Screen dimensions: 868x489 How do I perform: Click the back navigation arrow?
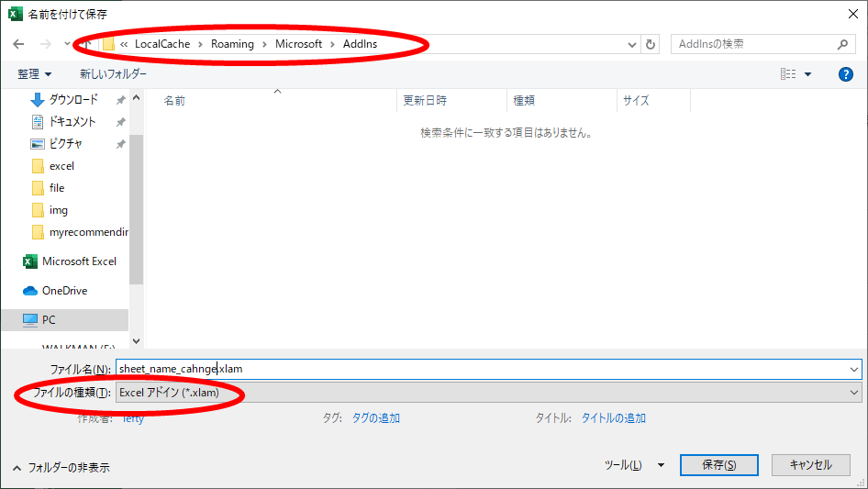click(x=18, y=44)
